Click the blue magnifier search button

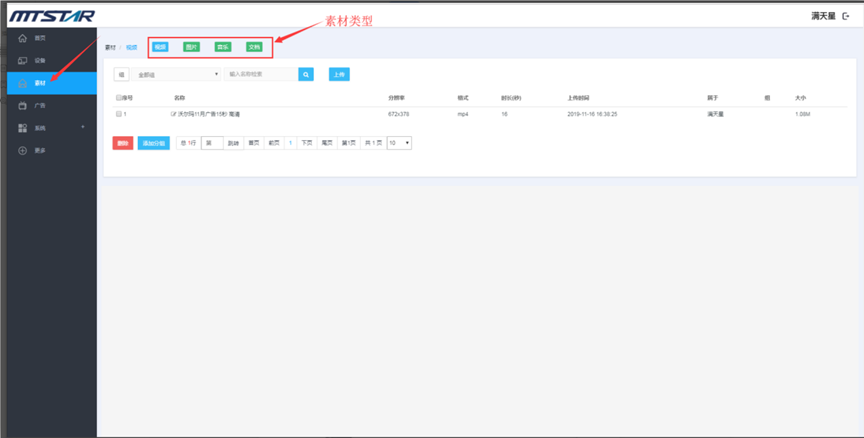tap(306, 74)
